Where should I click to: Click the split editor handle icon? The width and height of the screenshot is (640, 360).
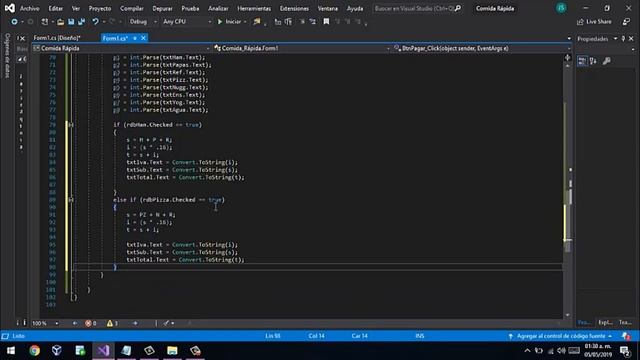pos(568,58)
